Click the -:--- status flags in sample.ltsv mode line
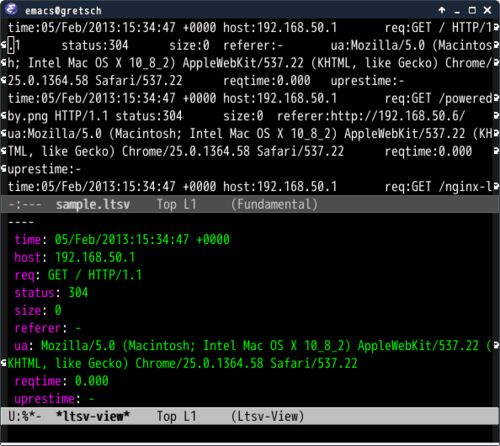500x446 pixels. (25, 204)
